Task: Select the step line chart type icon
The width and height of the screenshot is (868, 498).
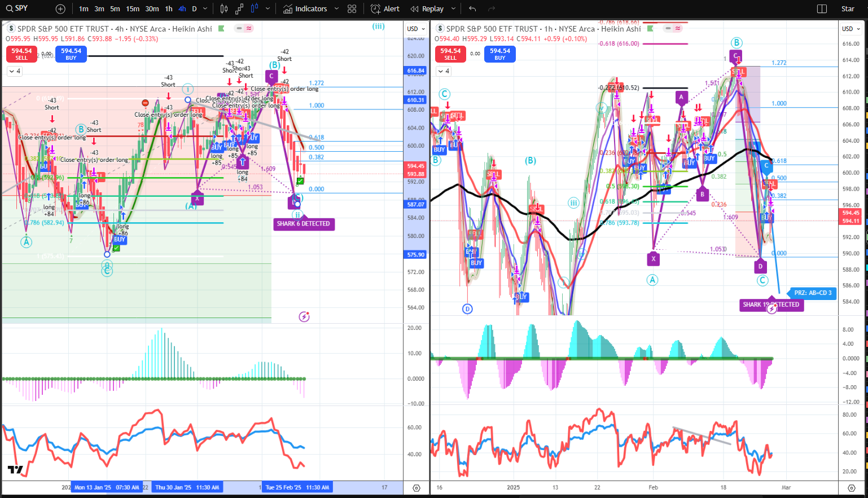Action: (239, 9)
